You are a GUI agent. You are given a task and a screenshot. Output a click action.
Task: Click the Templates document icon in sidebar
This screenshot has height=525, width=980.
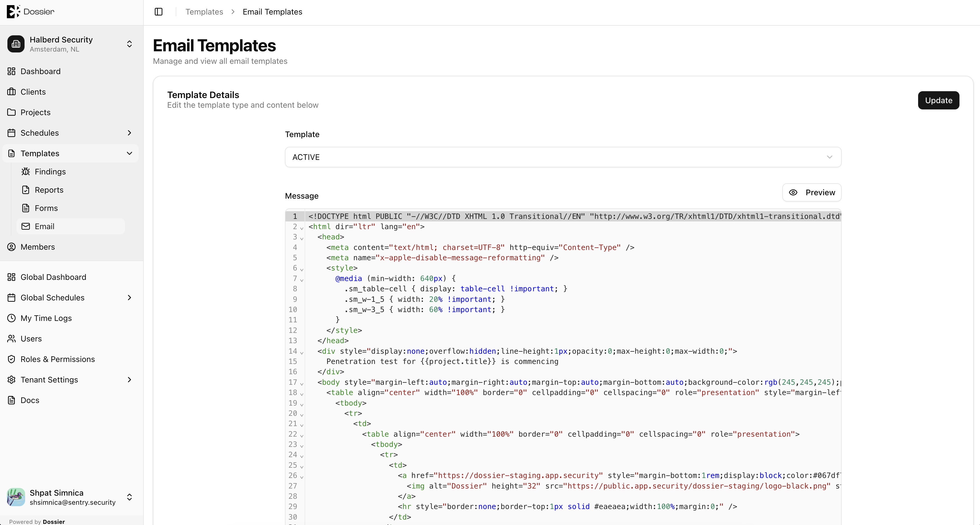[x=11, y=154]
